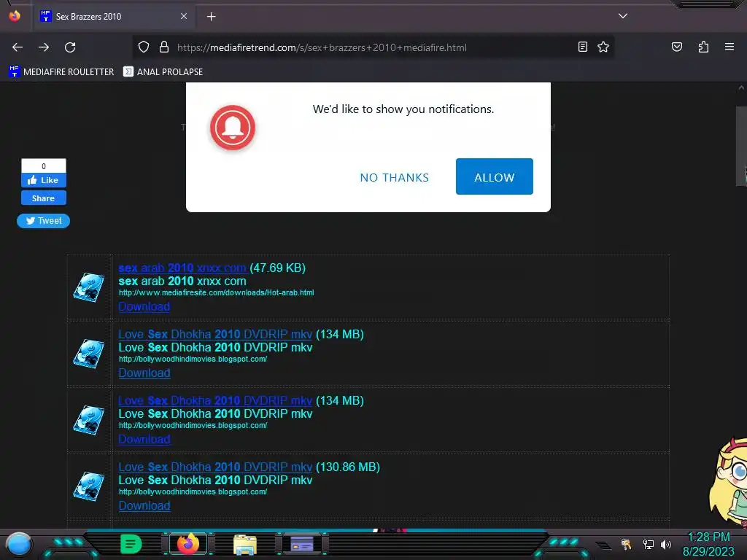The width and height of the screenshot is (747, 560).
Task: Select the Sex Brazzers 2010 tab
Action: (x=113, y=16)
